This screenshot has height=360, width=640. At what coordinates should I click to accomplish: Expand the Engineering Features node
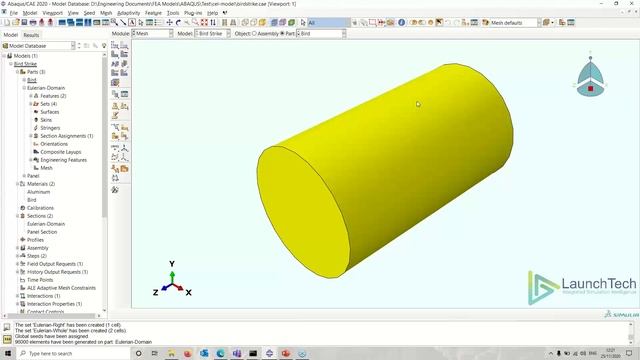coord(31,160)
